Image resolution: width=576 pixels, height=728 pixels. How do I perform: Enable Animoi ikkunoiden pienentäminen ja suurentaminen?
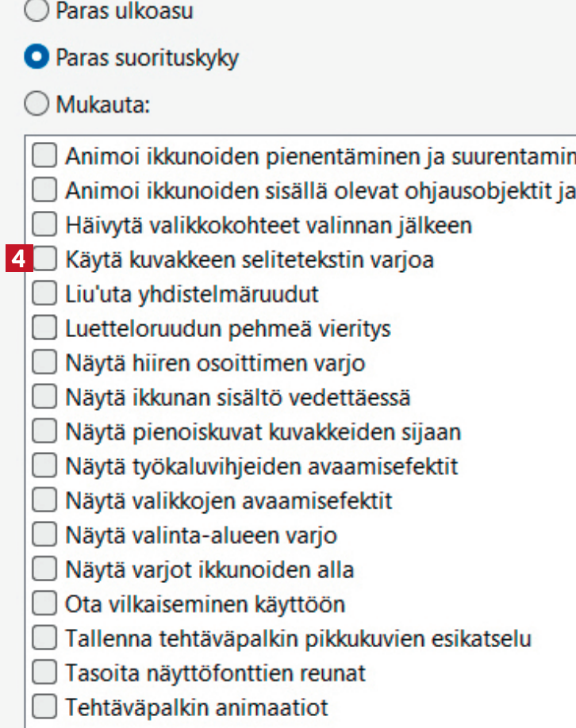[x=44, y=155]
